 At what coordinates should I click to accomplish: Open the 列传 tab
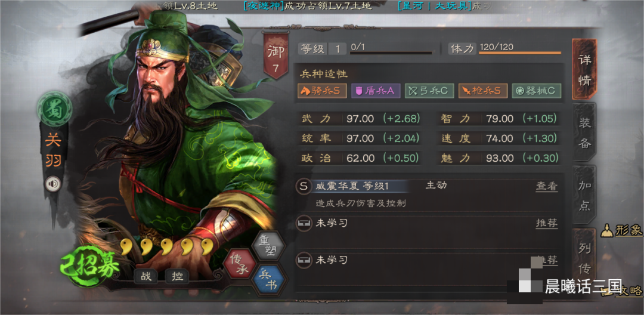pos(584,258)
